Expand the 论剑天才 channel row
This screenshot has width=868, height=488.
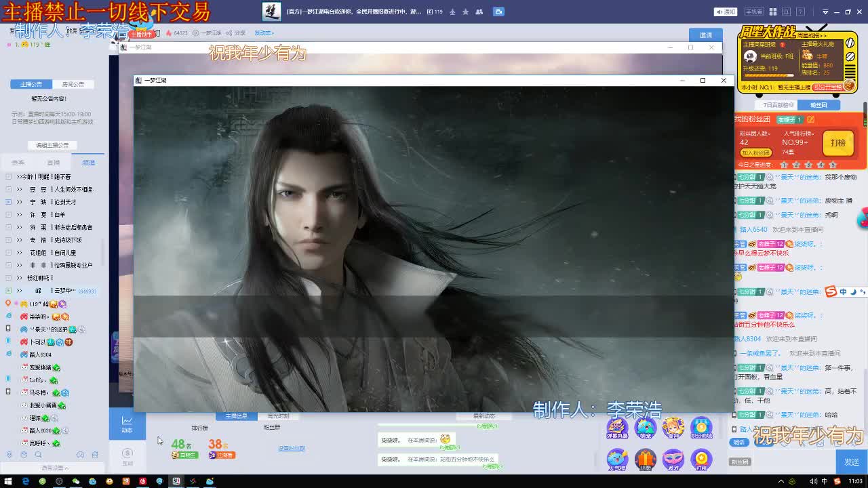pyautogui.click(x=51, y=202)
